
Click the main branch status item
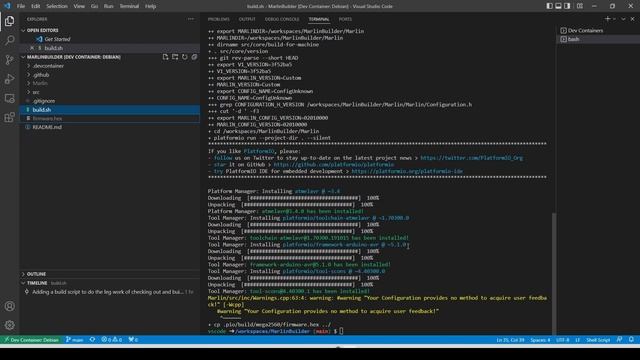[x=75, y=340]
